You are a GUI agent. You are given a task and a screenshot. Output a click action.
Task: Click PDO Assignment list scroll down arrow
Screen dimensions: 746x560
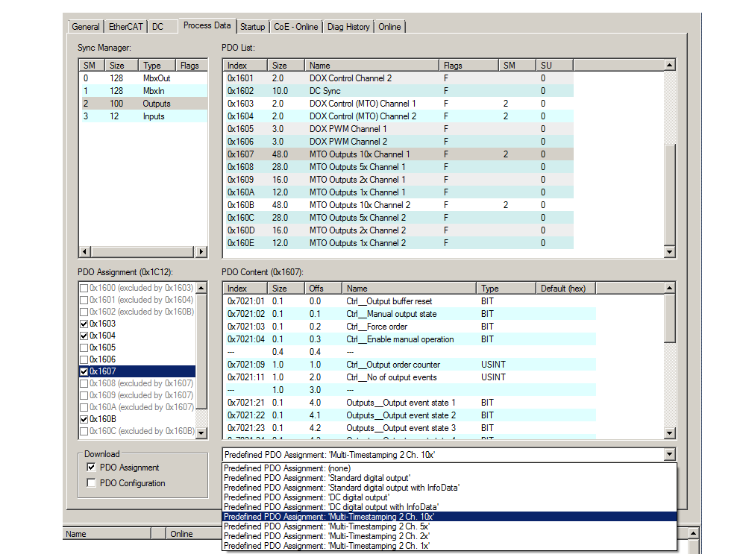point(201,432)
